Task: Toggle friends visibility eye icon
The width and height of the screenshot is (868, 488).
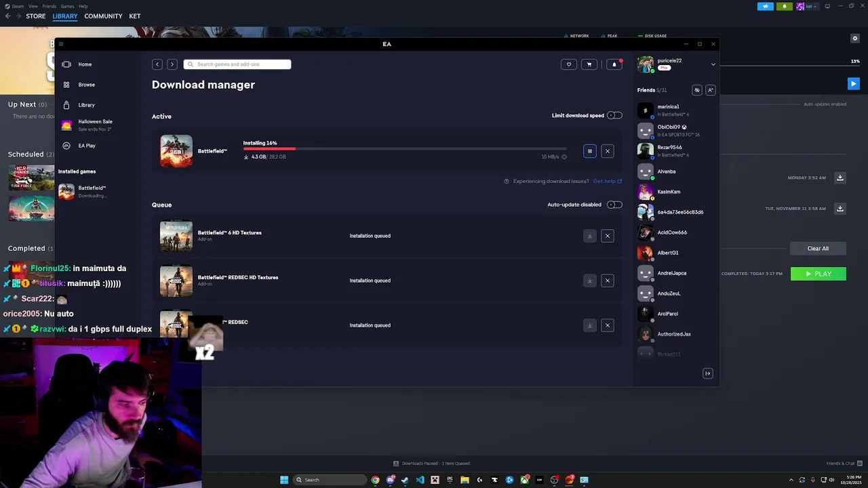Action: click(x=696, y=90)
